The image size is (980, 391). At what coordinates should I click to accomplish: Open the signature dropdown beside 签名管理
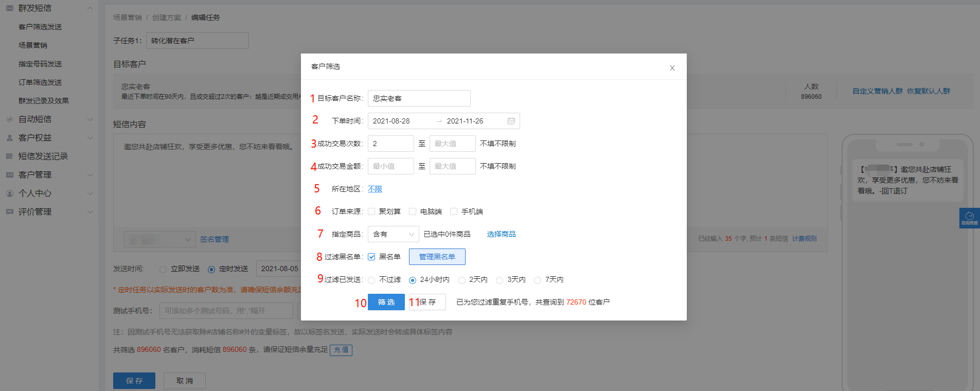pos(160,239)
